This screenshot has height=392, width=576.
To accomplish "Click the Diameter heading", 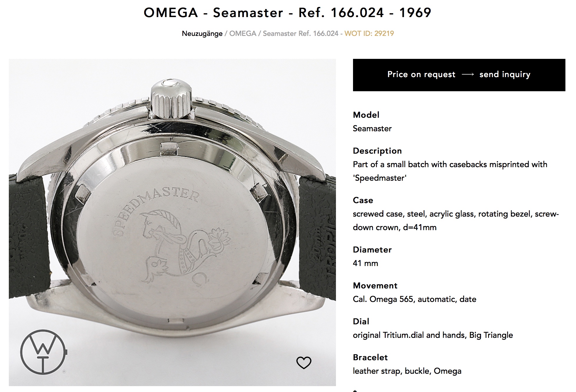I will (x=372, y=250).
